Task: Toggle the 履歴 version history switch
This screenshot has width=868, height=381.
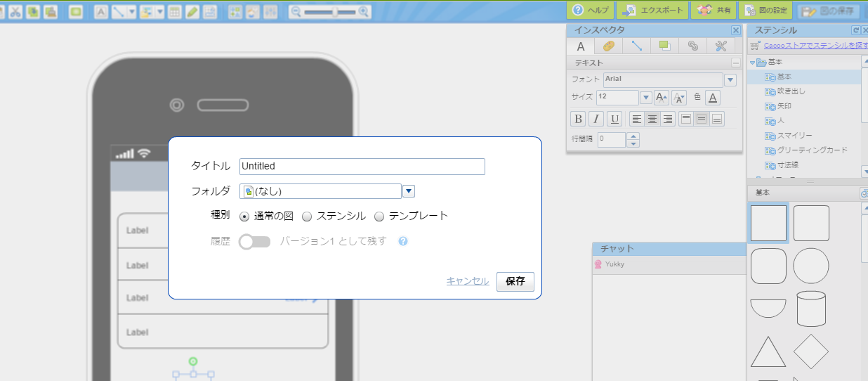Action: point(254,242)
